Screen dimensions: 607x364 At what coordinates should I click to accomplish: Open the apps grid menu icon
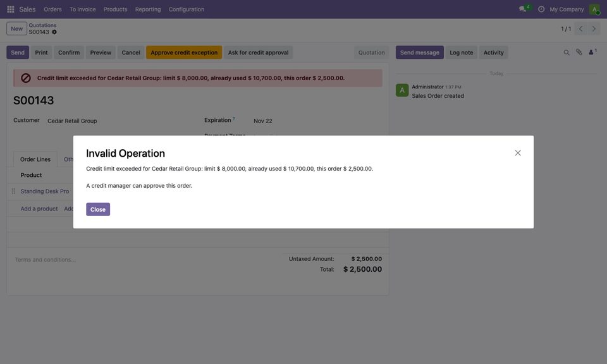11,9
